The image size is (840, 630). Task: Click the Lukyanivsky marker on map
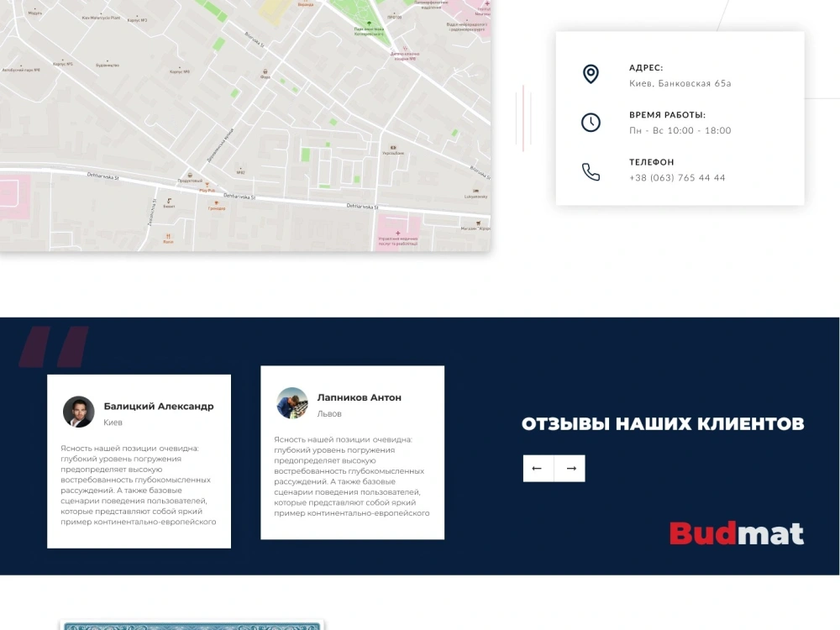(x=475, y=193)
